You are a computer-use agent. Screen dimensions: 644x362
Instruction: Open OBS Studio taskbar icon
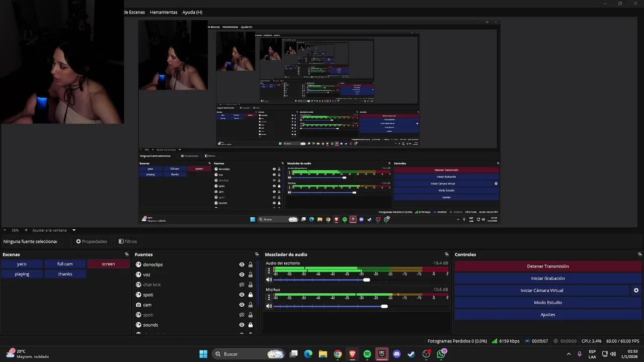pos(426,354)
